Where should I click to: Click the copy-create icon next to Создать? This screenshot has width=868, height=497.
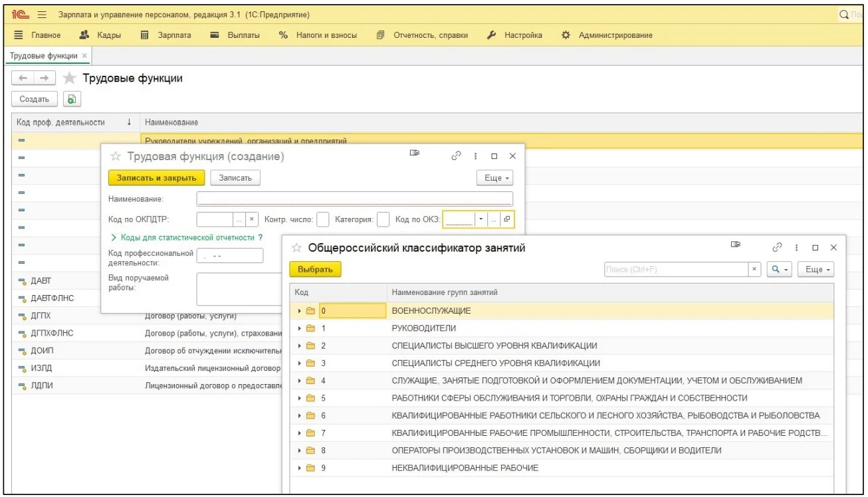click(x=71, y=99)
